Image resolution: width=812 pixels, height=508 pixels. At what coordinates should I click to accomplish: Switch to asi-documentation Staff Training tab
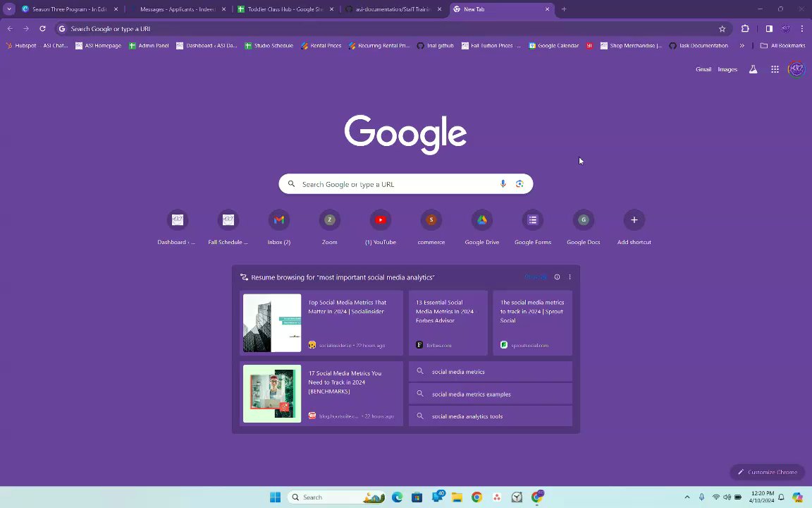click(x=393, y=8)
